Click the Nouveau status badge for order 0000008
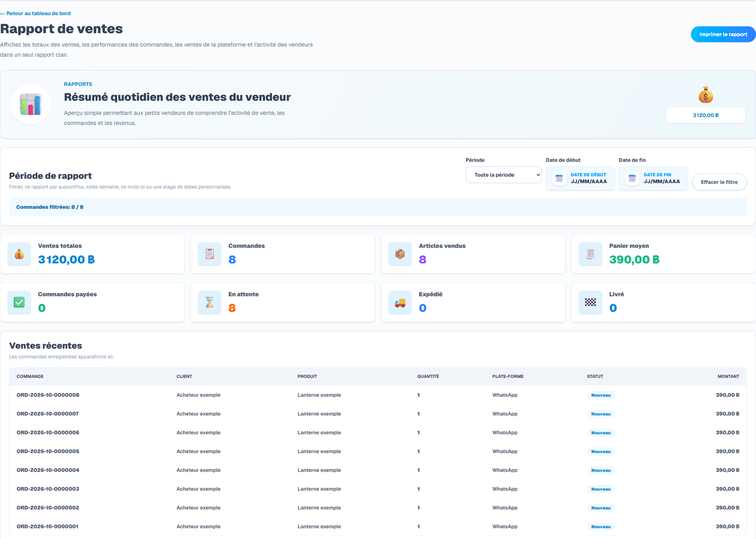Viewport: 756px width, 539px height. [601, 395]
